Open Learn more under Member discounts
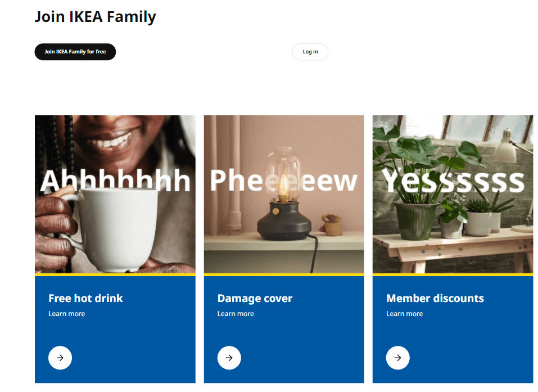The image size is (538, 392). [x=404, y=313]
